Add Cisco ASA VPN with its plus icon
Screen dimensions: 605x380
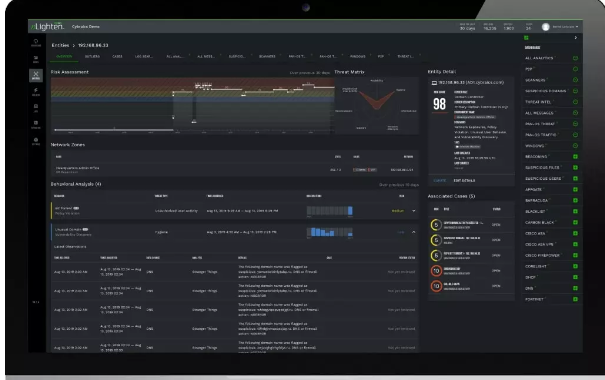coord(575,244)
